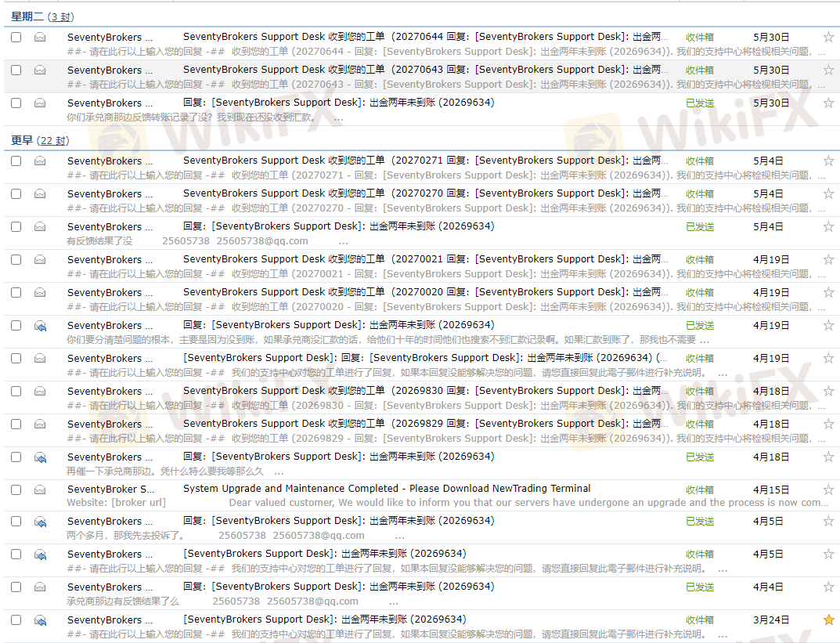Click the envelope icon of ticket 20270021 email
This screenshot has width=840, height=643.
pyautogui.click(x=40, y=259)
